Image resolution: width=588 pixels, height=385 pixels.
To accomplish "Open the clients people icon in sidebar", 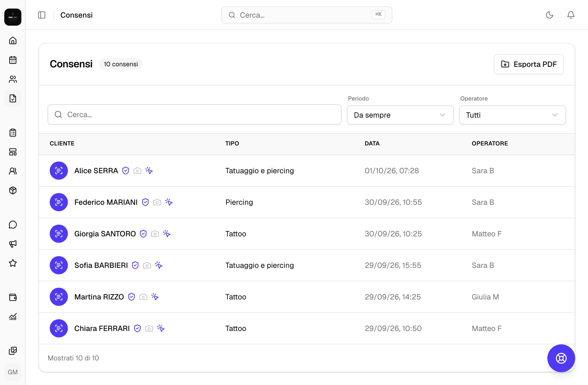I will 13,79.
